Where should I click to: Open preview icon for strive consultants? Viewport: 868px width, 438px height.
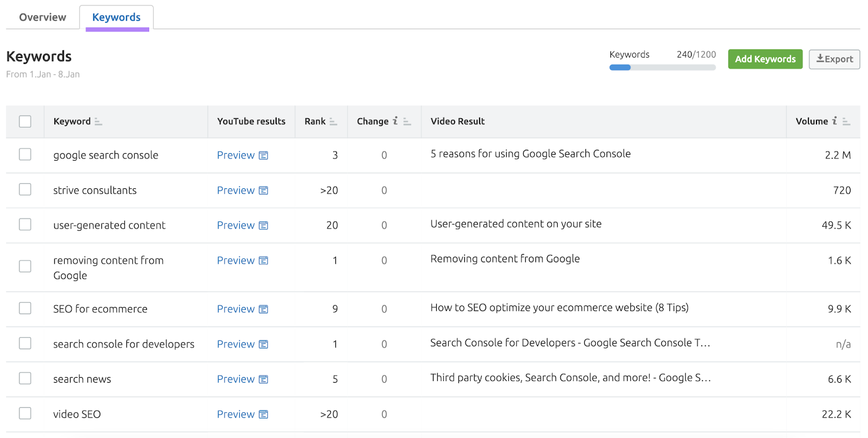point(264,191)
